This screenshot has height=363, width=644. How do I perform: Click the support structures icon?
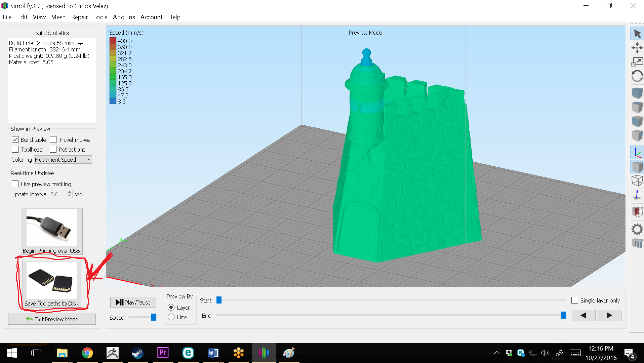(x=637, y=243)
